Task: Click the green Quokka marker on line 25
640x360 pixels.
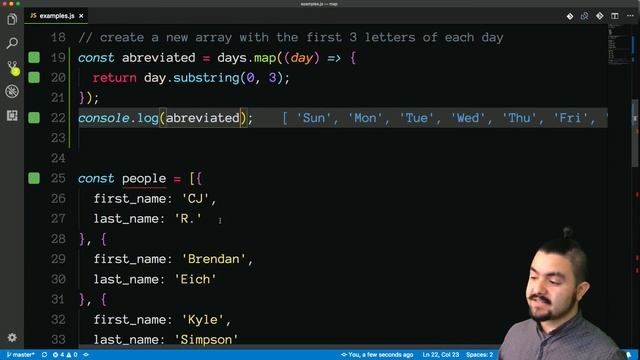Action: coord(34,178)
